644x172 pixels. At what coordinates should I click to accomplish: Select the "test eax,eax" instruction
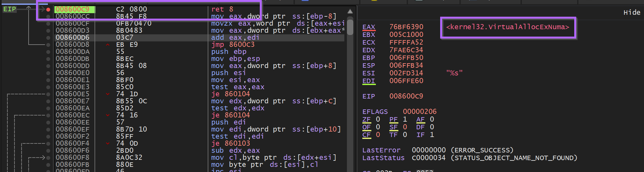point(238,87)
